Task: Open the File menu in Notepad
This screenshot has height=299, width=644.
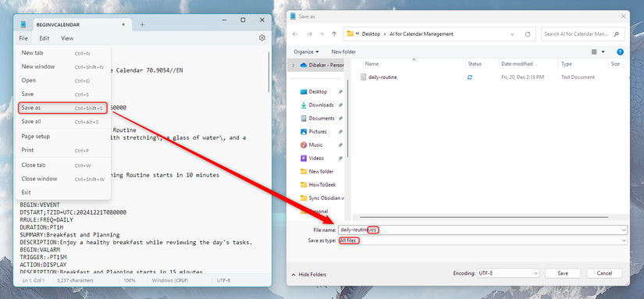Action: click(23, 38)
